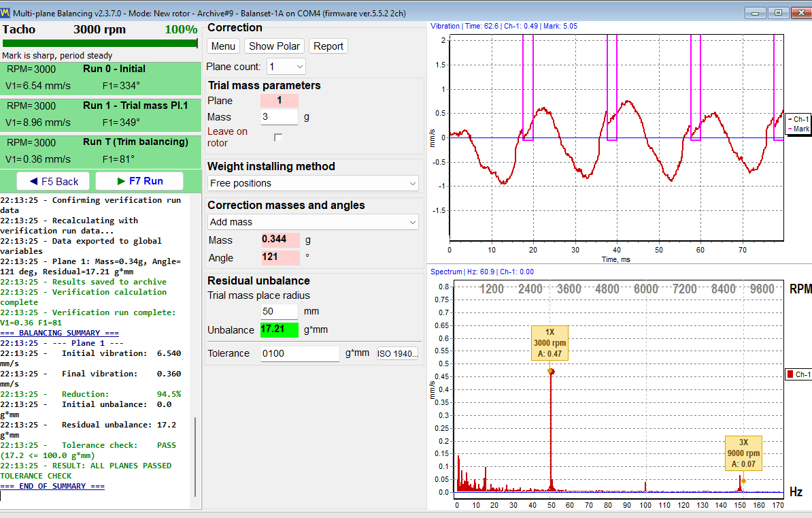Click the application icon in the title bar
This screenshot has height=518, width=812.
click(x=5, y=13)
